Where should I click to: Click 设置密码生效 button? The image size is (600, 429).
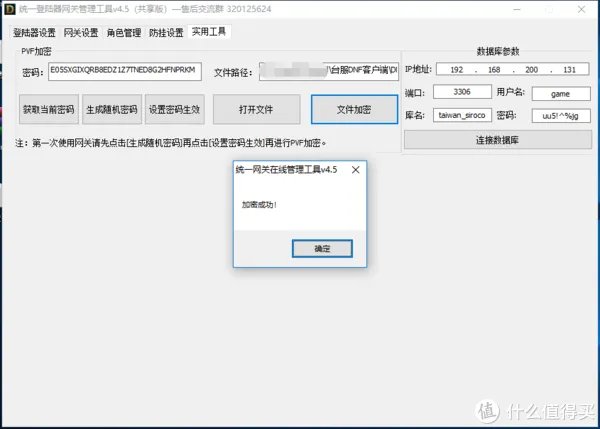174,109
